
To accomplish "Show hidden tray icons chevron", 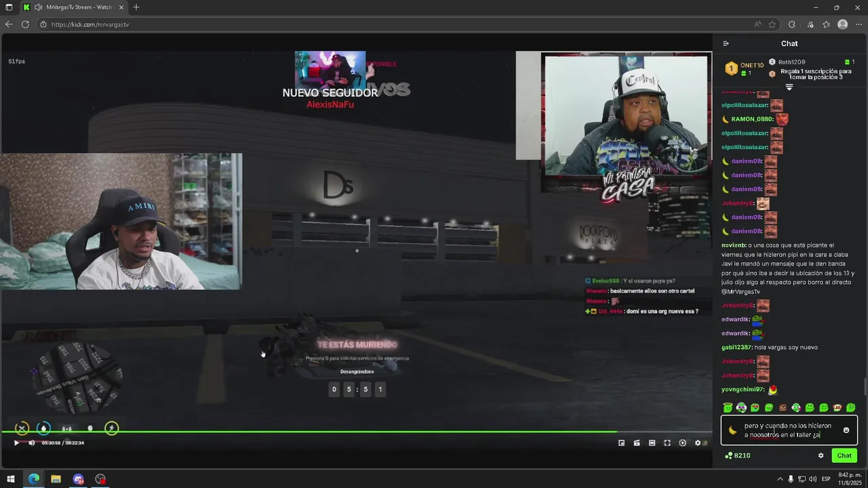I will (780, 479).
